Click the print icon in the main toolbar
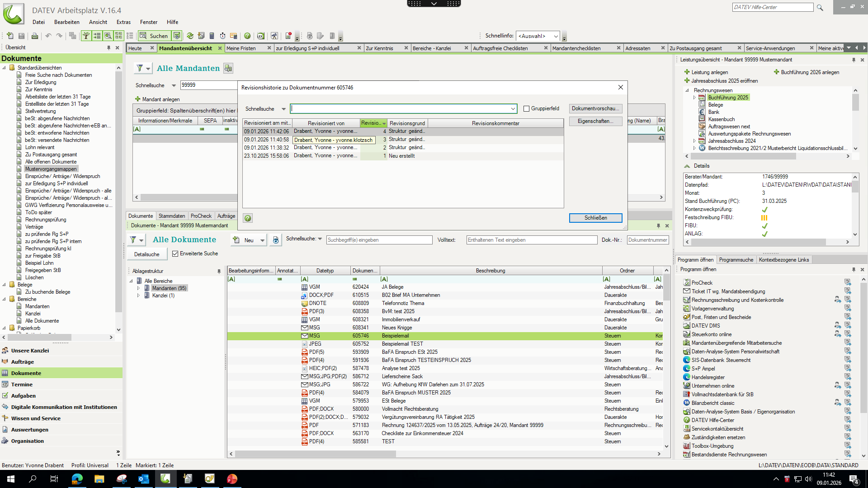868x488 pixels. point(34,36)
